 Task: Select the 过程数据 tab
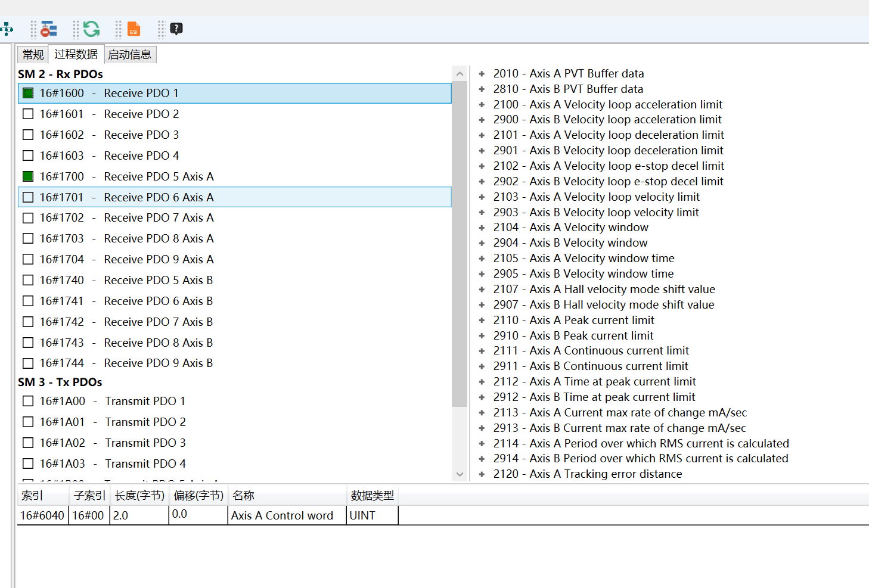click(76, 54)
